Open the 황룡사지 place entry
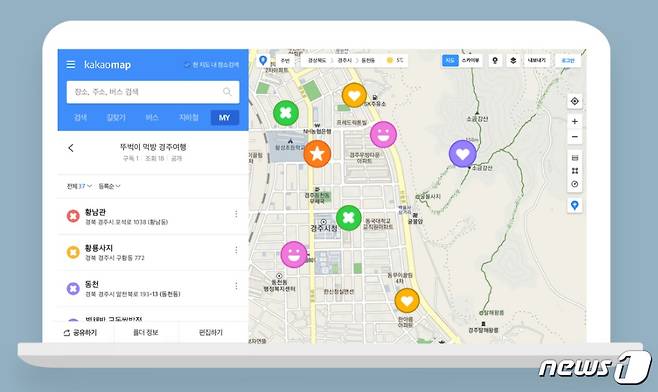The width and height of the screenshot is (658, 392). tap(153, 252)
